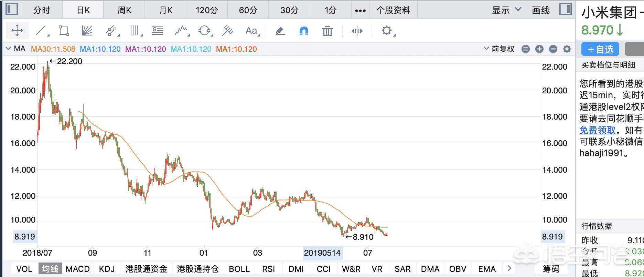Select the DMI indicator
Screen dimensions: 644x277
coord(296,269)
